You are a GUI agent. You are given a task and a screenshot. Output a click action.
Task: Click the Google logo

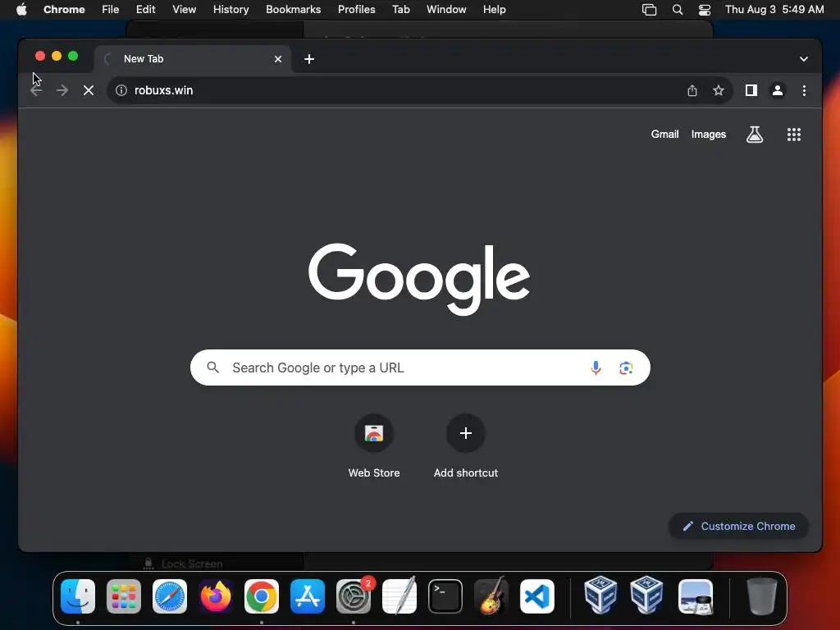(x=419, y=279)
